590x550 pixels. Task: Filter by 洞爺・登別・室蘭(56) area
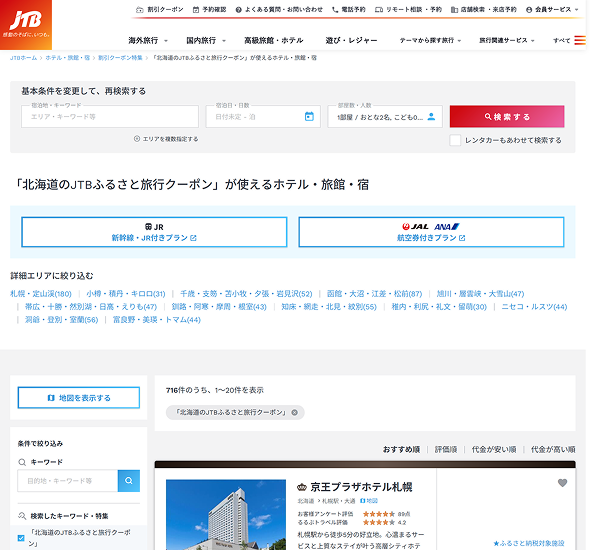61,320
